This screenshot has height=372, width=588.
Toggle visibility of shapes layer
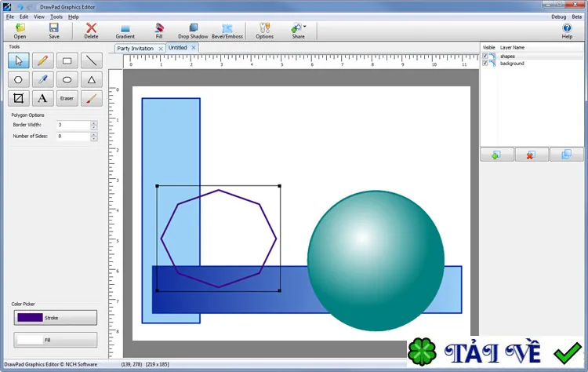(x=485, y=56)
